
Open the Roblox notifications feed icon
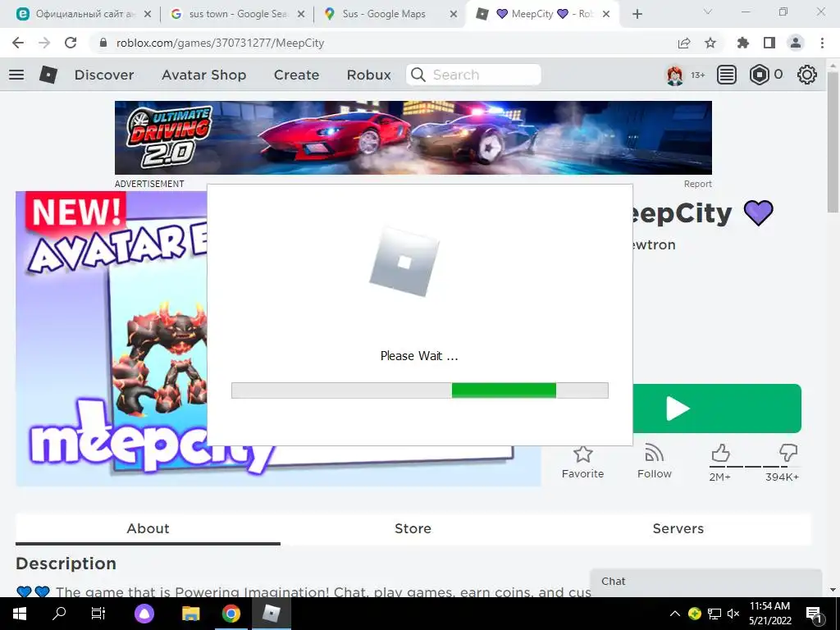727,75
